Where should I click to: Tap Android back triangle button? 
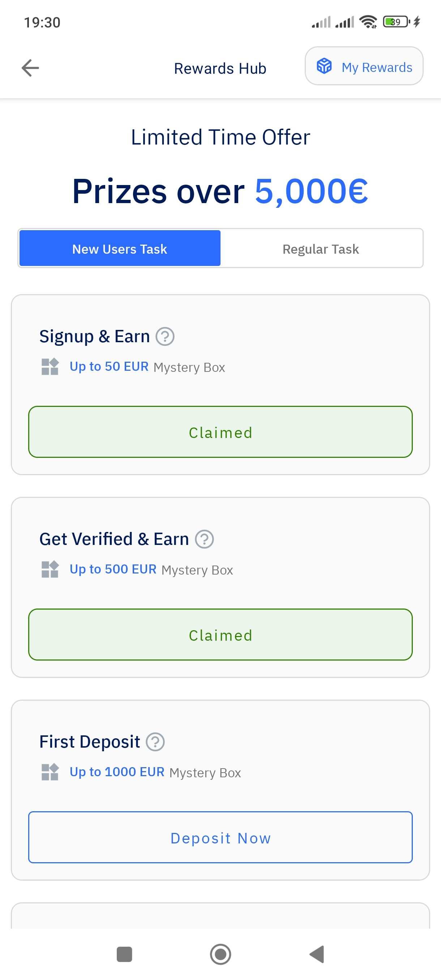click(317, 954)
